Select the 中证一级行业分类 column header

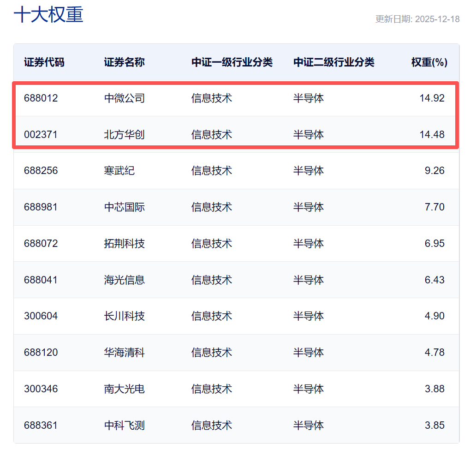[232, 62]
